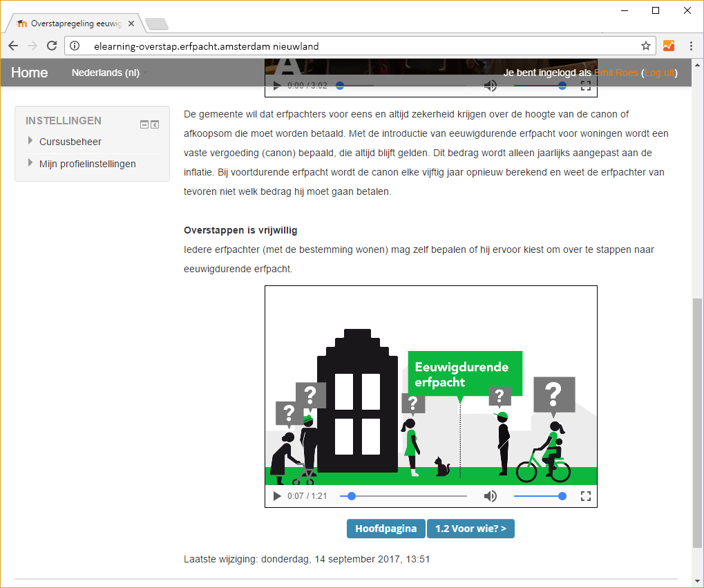This screenshot has width=704, height=588.
Task: Open the Chrome three-dot menu
Action: [691, 46]
